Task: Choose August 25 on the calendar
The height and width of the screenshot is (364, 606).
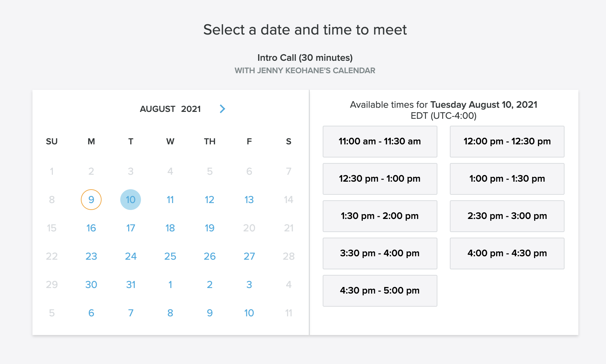Action: [x=170, y=256]
